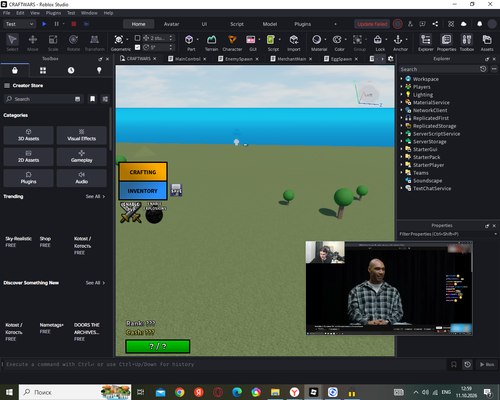The height and width of the screenshot is (400, 500).
Task: Open the Toolbox Marketplace tab
Action: (15, 70)
